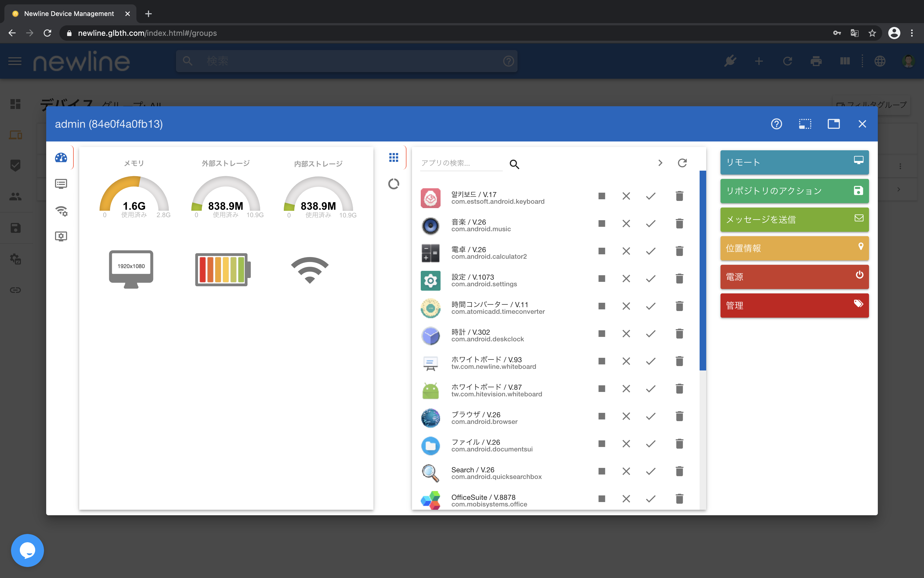The height and width of the screenshot is (578, 924).
Task: Open the device info list tab icon
Action: [x=61, y=184]
